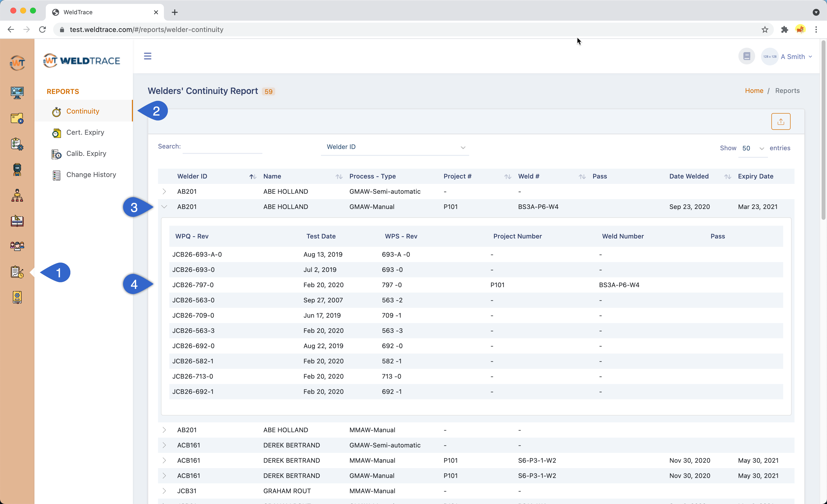Open Change History report menu item
Image resolution: width=827 pixels, height=504 pixels.
[x=91, y=175]
